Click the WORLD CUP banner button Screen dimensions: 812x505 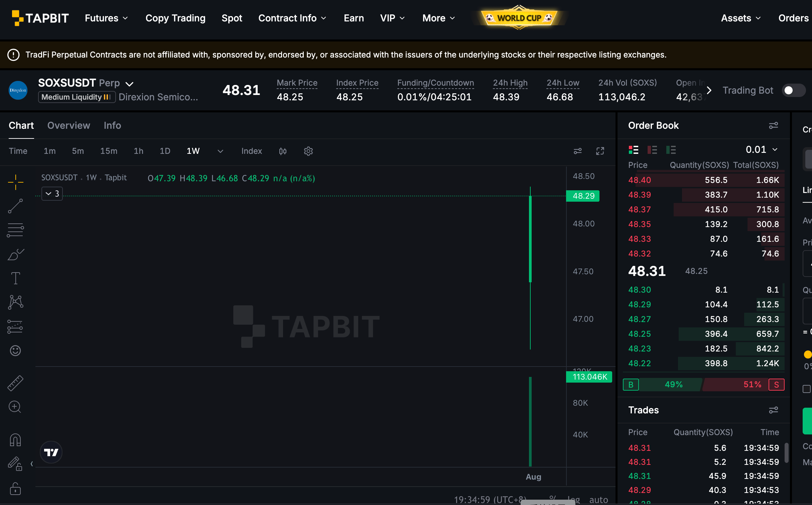(x=519, y=17)
